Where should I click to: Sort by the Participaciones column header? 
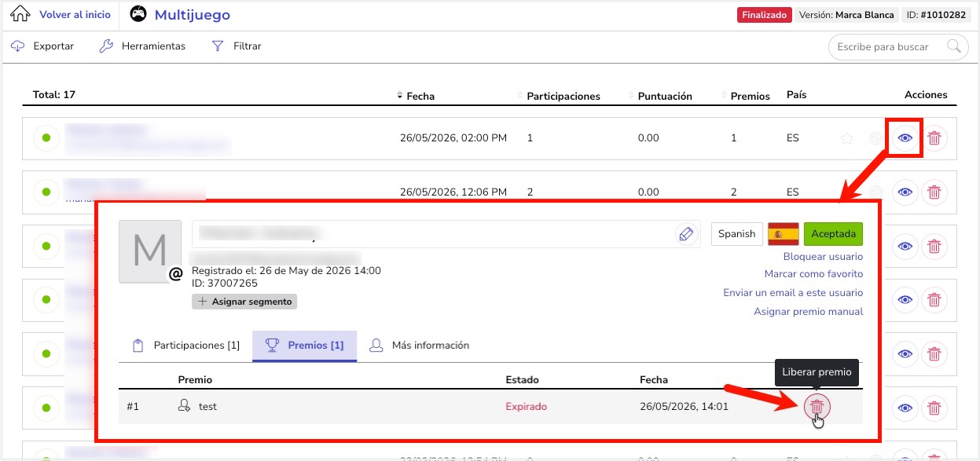(563, 96)
